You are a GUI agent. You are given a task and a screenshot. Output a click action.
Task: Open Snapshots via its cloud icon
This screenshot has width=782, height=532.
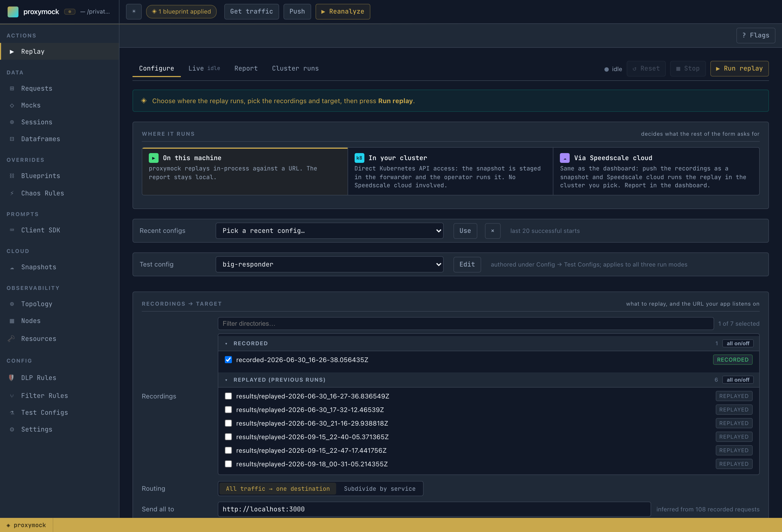12,267
